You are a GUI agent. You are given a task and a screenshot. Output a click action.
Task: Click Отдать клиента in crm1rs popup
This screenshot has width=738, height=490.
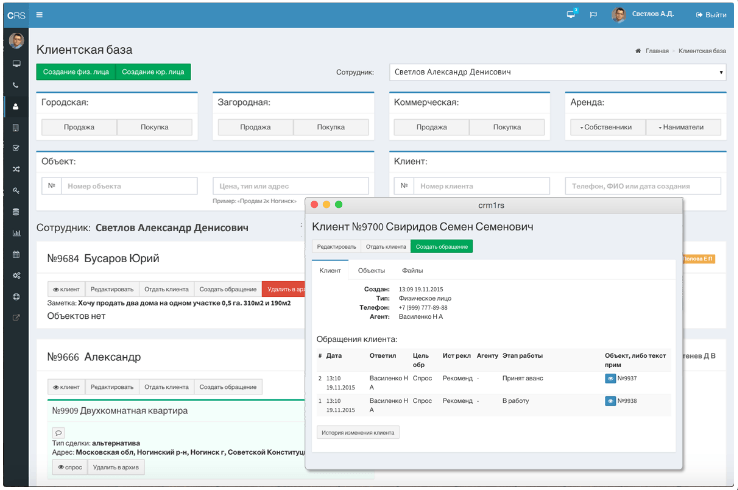tap(386, 247)
